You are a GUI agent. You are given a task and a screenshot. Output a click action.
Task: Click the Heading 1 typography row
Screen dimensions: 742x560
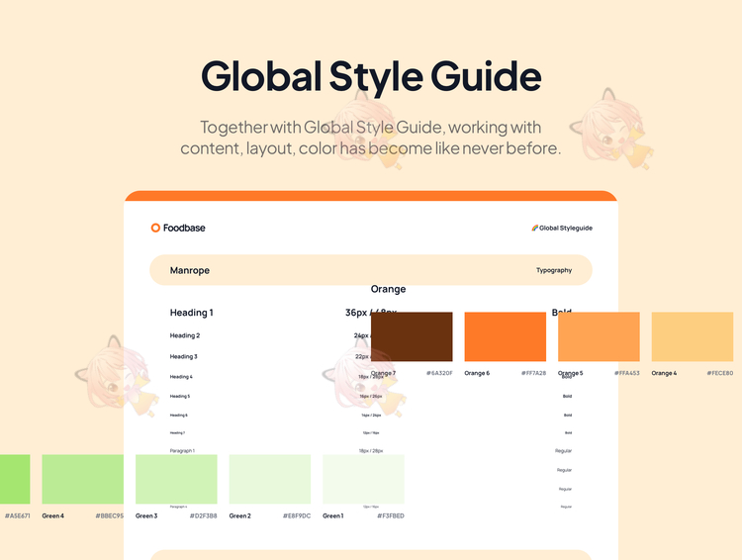pyautogui.click(x=371, y=313)
